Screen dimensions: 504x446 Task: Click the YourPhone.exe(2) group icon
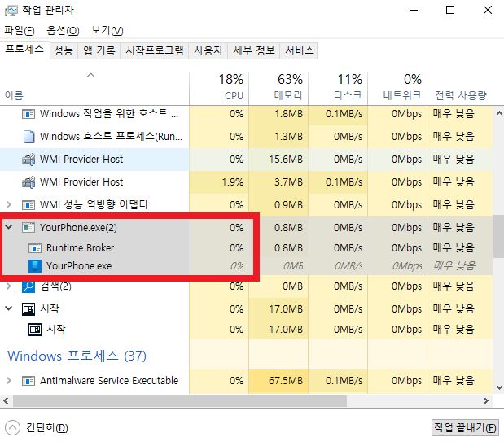click(28, 228)
